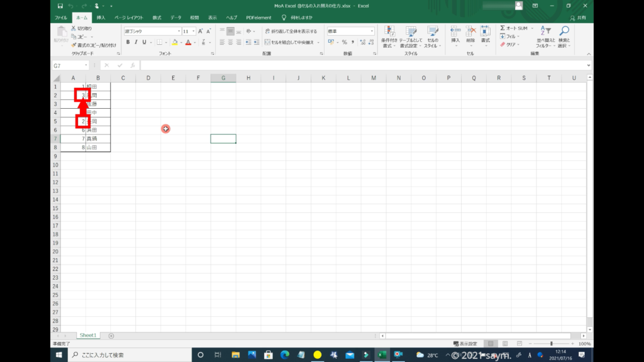Click the Format Painter (書式のコピー/貼り付け) brush icon
The width and height of the screenshot is (644, 362).
pyautogui.click(x=74, y=45)
